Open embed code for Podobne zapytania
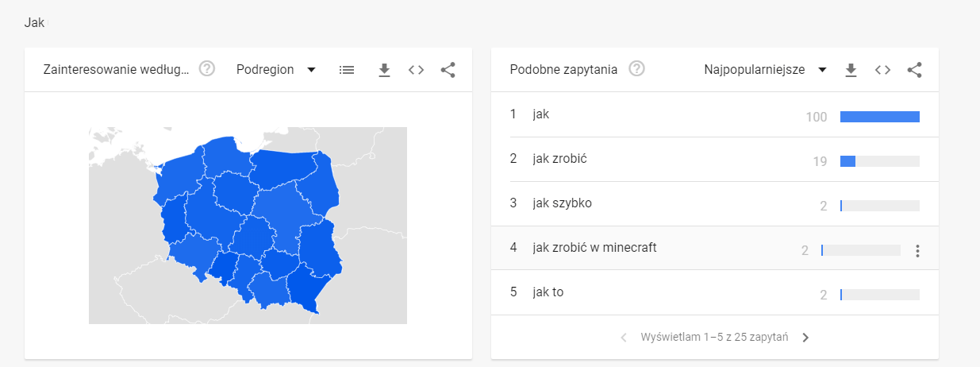Image resolution: width=980 pixels, height=367 pixels. pyautogui.click(x=882, y=70)
